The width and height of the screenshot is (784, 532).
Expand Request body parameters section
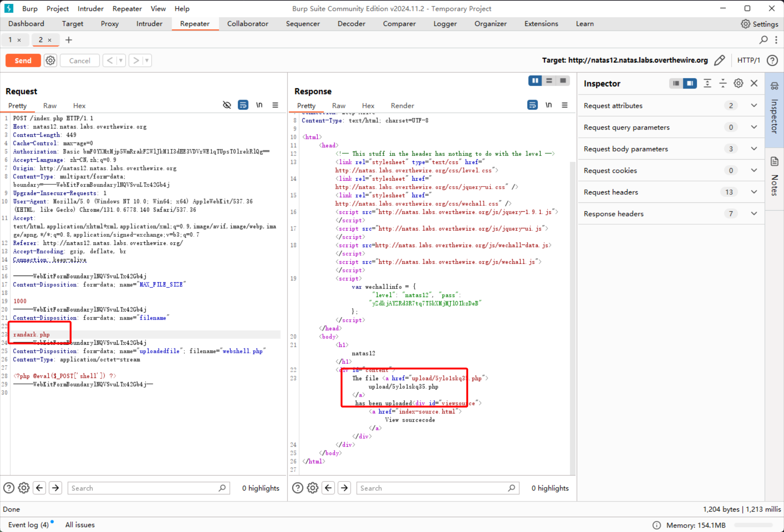coord(671,149)
